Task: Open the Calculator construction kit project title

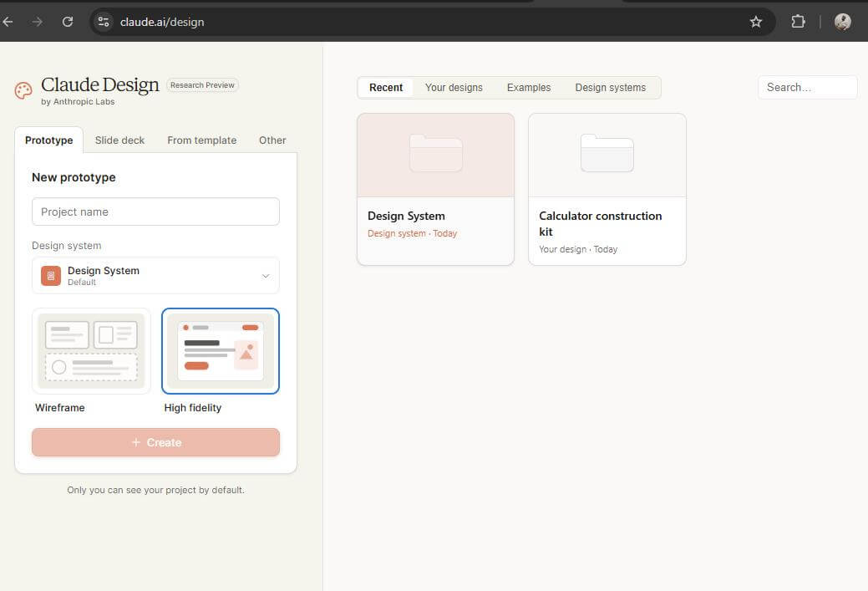Action: [x=600, y=224]
